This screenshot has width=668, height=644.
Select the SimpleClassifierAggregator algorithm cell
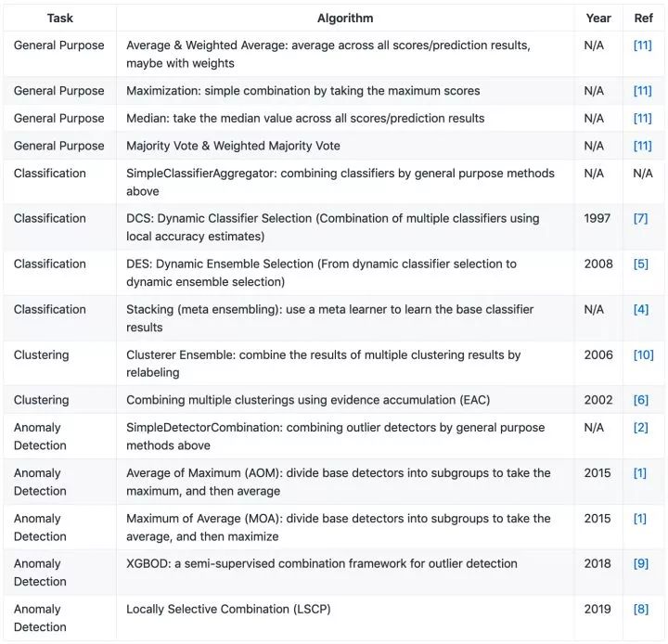(x=345, y=182)
